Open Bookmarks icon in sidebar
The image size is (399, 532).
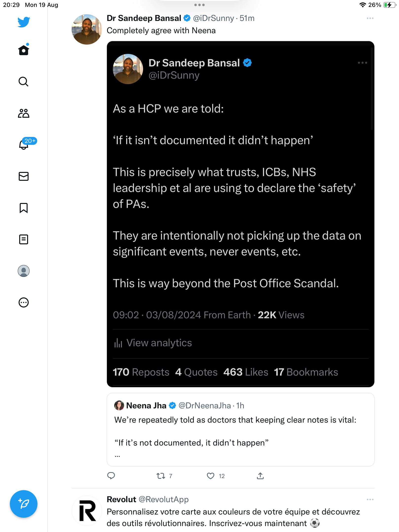click(24, 208)
